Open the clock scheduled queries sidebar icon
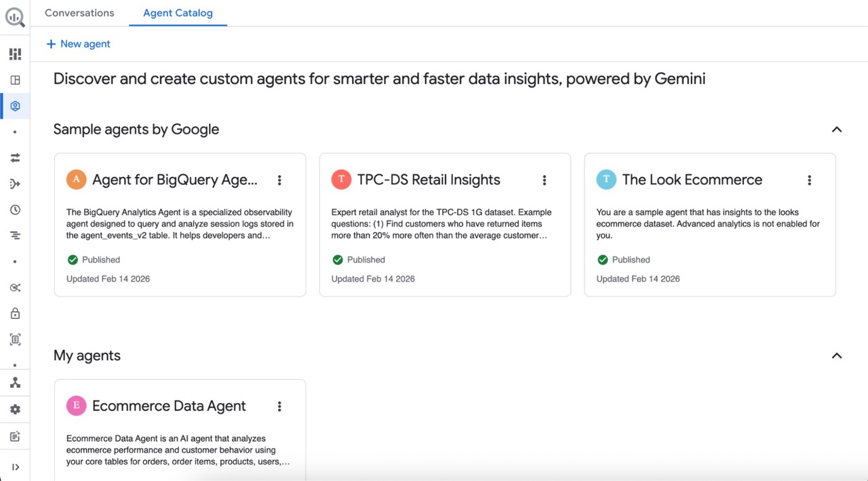This screenshot has height=481, width=868. [x=15, y=210]
